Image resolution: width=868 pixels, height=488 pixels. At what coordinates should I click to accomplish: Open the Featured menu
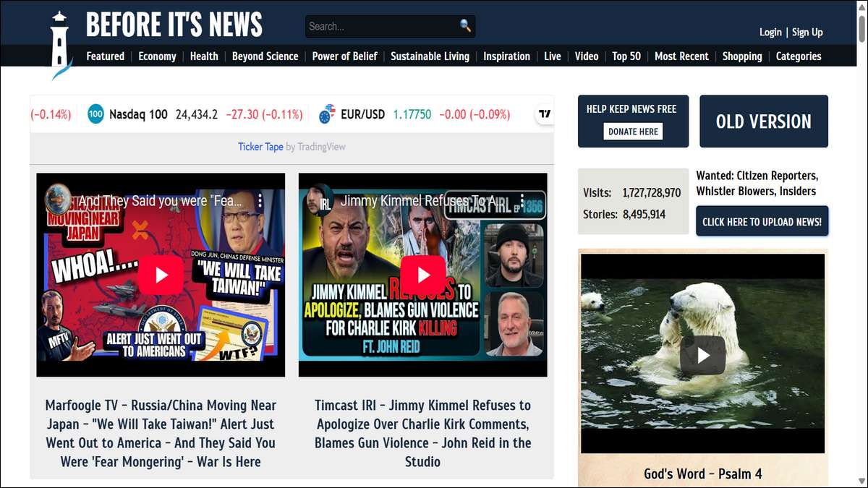(105, 56)
